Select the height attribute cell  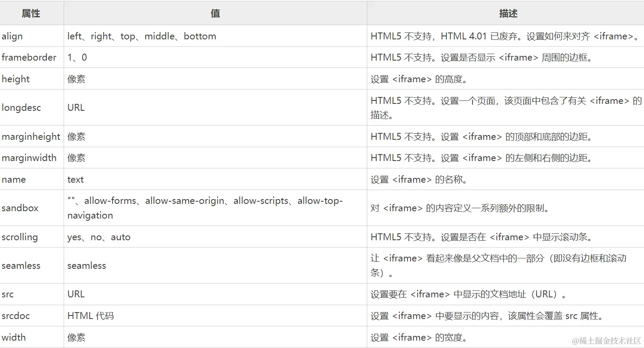pyautogui.click(x=16, y=79)
